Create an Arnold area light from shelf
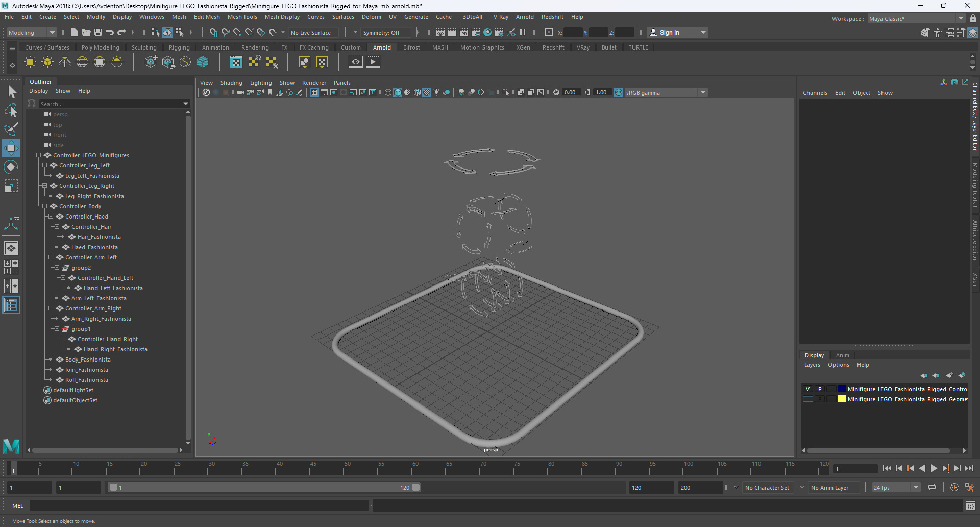The height and width of the screenshot is (527, 980). (x=30, y=62)
